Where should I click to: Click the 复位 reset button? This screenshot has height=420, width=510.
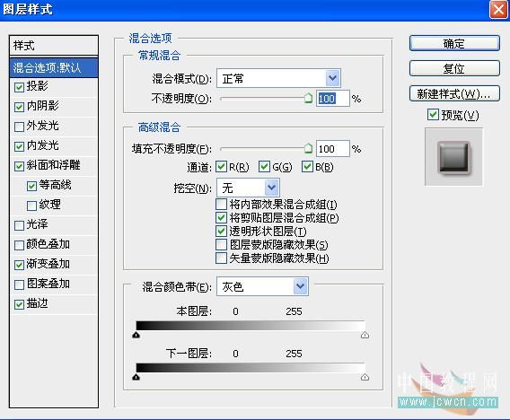454,68
